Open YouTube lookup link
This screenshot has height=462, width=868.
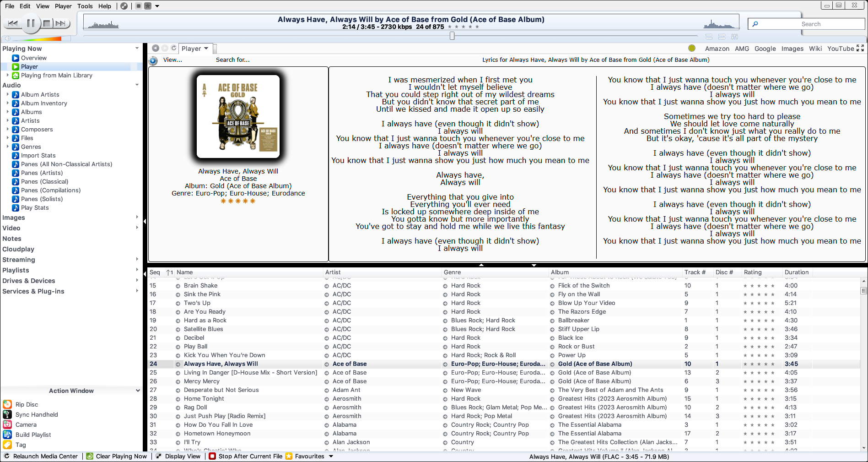tap(841, 49)
